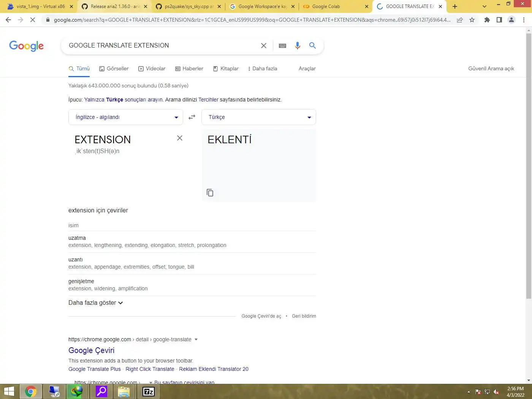Click Chrome icon in taskbar
The height and width of the screenshot is (399, 532).
click(31, 391)
